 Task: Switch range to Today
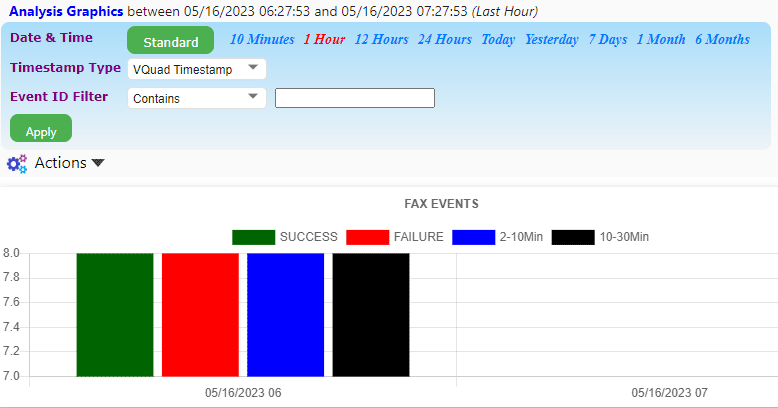tap(498, 40)
